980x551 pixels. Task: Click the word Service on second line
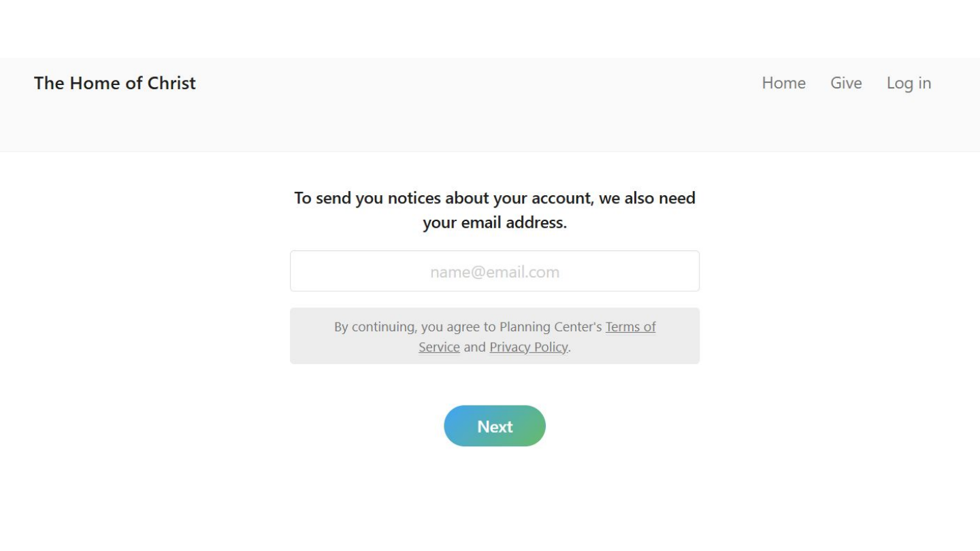click(x=439, y=347)
